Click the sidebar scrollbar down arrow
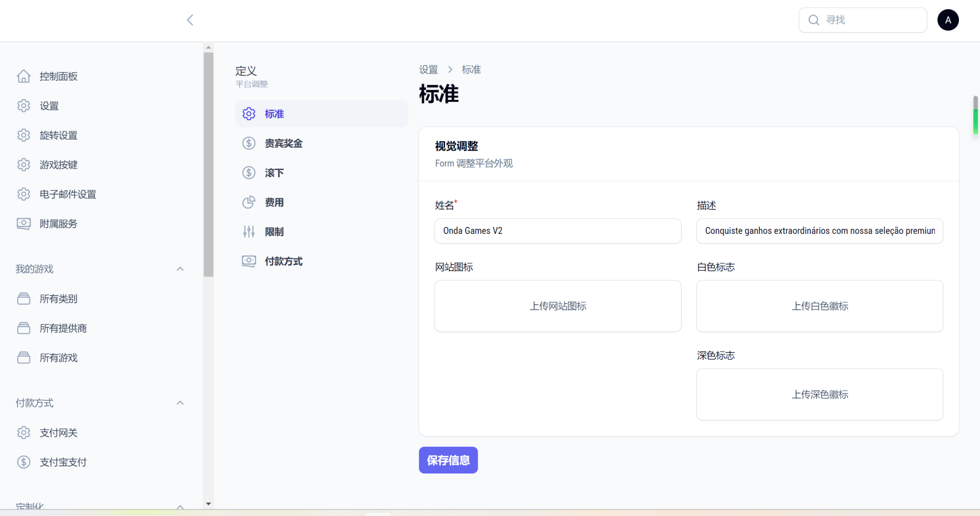The image size is (980, 516). tap(208, 504)
